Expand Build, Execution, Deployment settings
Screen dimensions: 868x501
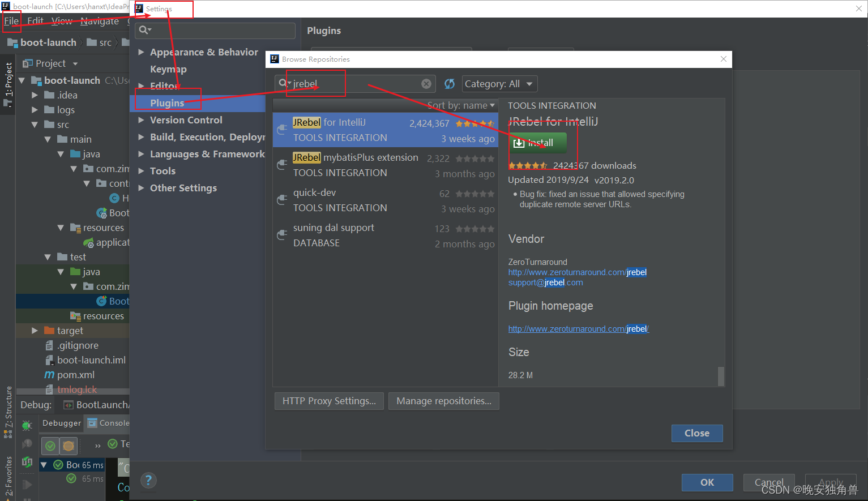point(141,137)
